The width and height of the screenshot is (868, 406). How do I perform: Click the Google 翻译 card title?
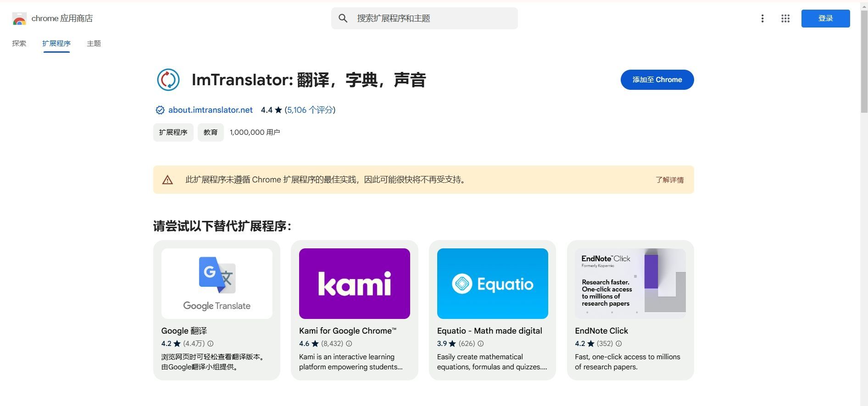[184, 331]
